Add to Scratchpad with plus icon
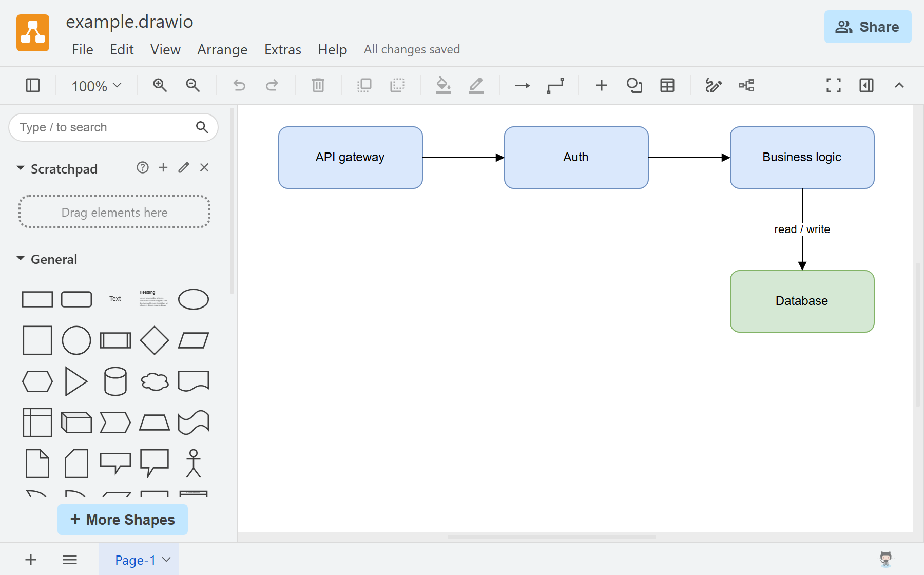Image resolution: width=924 pixels, height=575 pixels. (x=163, y=167)
